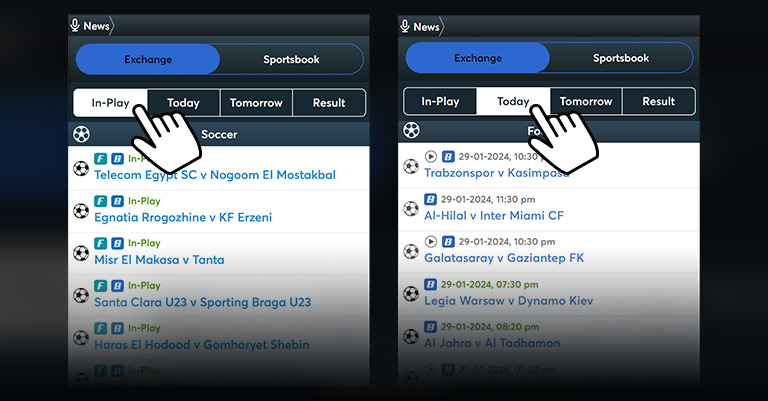The image size is (768, 401).
Task: Click the F badge on Egnatia Rrogozhine match
Action: click(100, 201)
